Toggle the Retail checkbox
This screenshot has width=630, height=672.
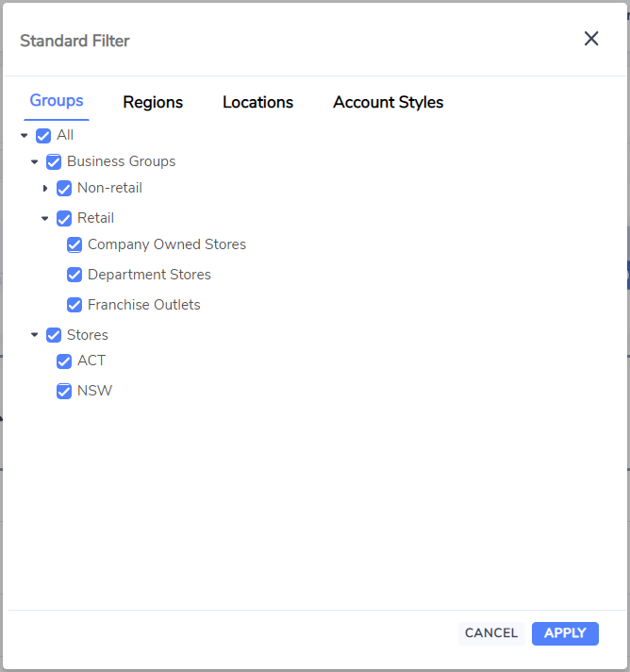(x=64, y=219)
